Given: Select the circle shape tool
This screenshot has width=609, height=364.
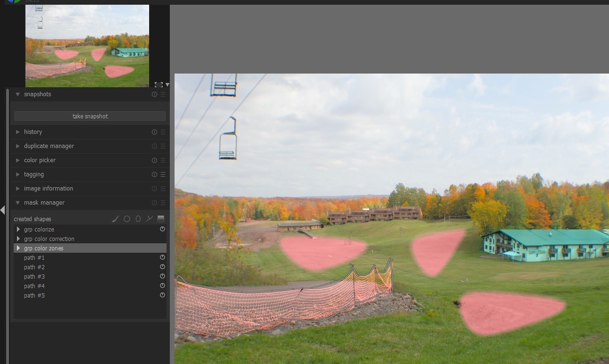Looking at the screenshot, I should (127, 219).
